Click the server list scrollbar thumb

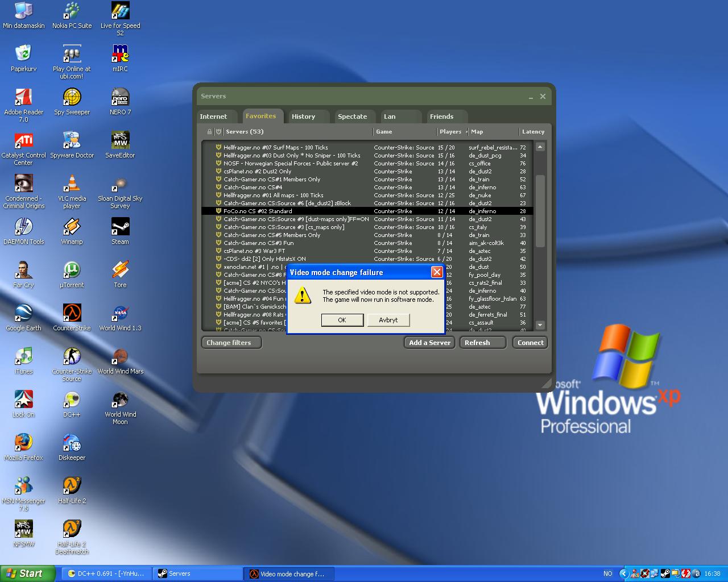pyautogui.click(x=540, y=211)
